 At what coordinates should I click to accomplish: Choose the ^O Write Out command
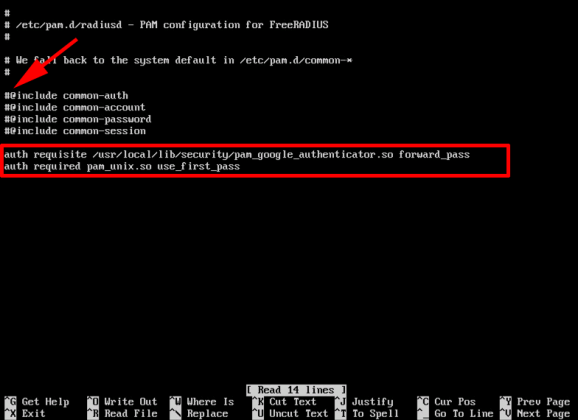(x=122, y=402)
